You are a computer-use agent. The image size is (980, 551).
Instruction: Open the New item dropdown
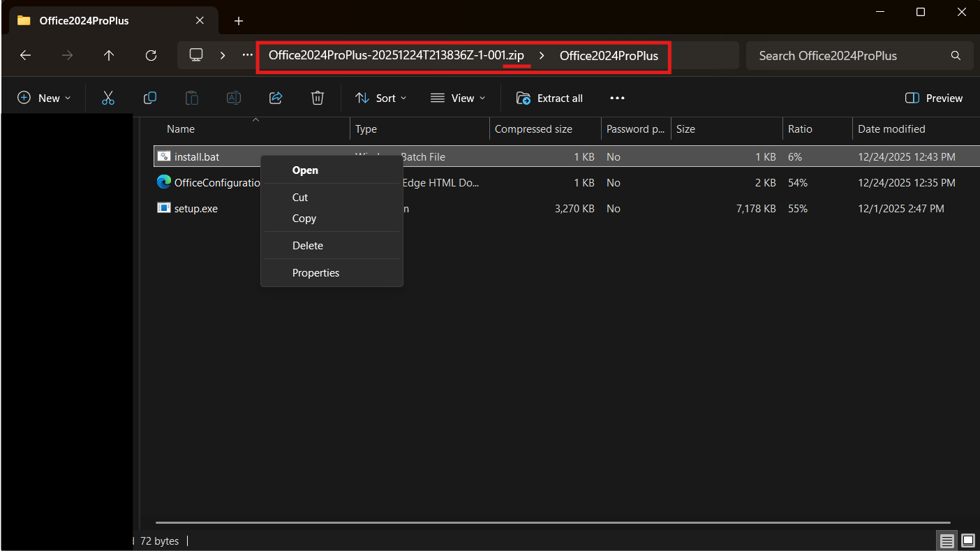click(x=44, y=98)
